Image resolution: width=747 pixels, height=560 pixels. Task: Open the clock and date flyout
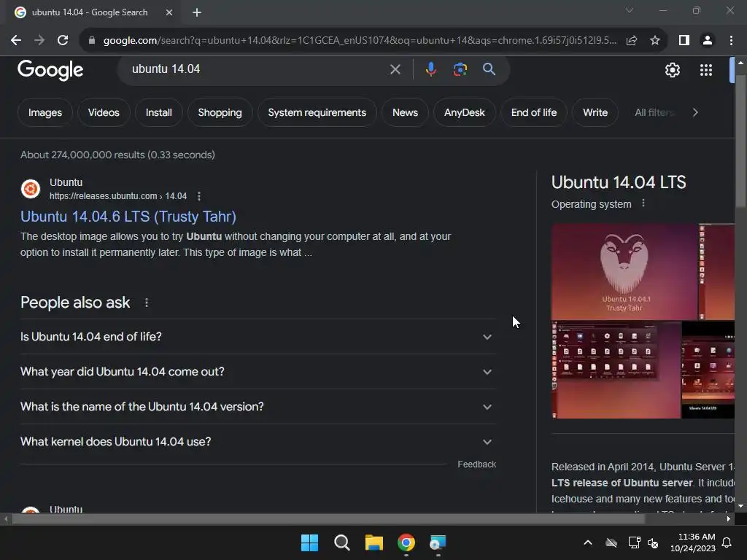pyautogui.click(x=693, y=542)
